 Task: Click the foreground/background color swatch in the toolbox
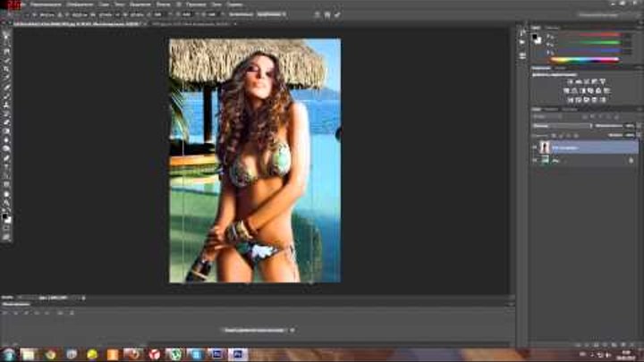click(6, 217)
